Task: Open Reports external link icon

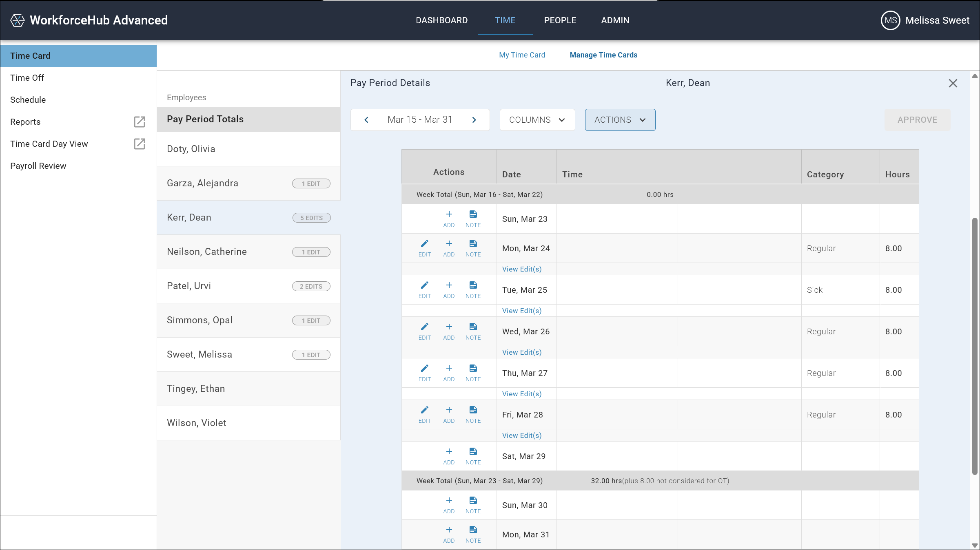Action: (140, 122)
